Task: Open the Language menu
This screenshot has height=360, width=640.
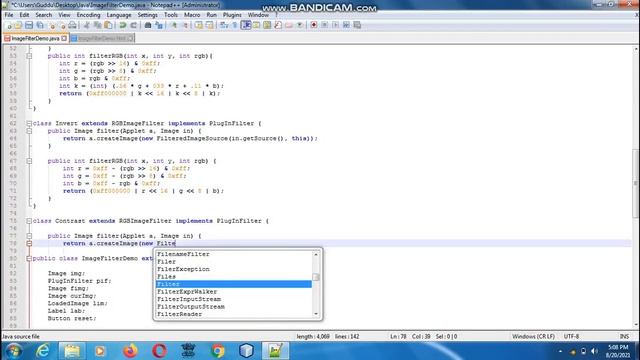Action: pos(119,15)
